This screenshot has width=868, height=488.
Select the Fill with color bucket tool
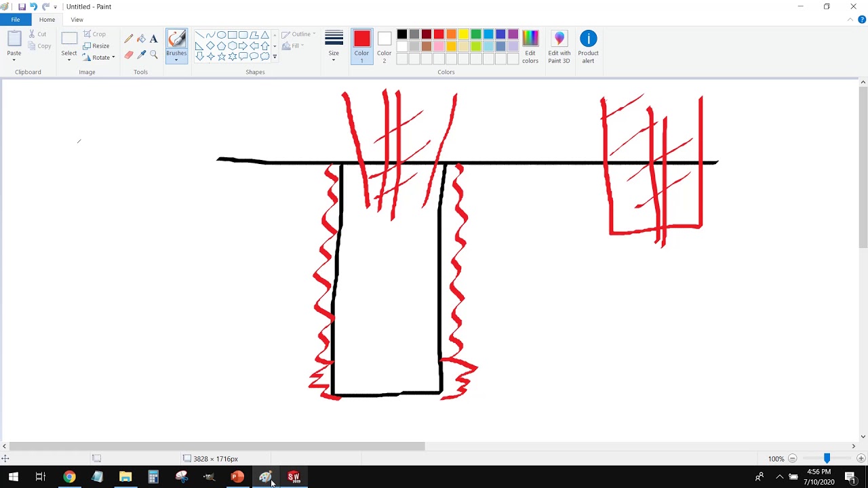click(141, 39)
